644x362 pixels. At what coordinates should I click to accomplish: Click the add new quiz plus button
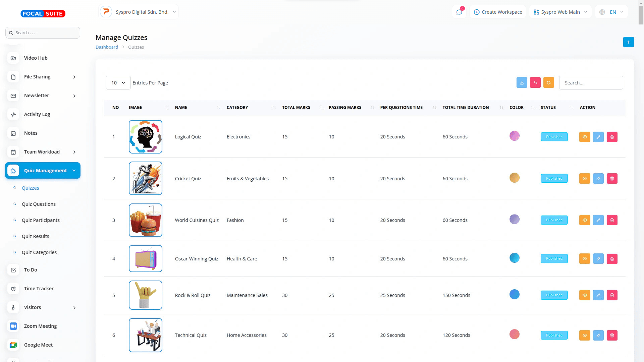point(628,42)
